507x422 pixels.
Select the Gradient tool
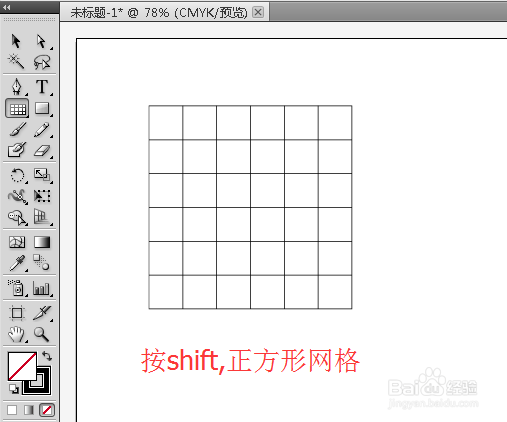tap(42, 242)
